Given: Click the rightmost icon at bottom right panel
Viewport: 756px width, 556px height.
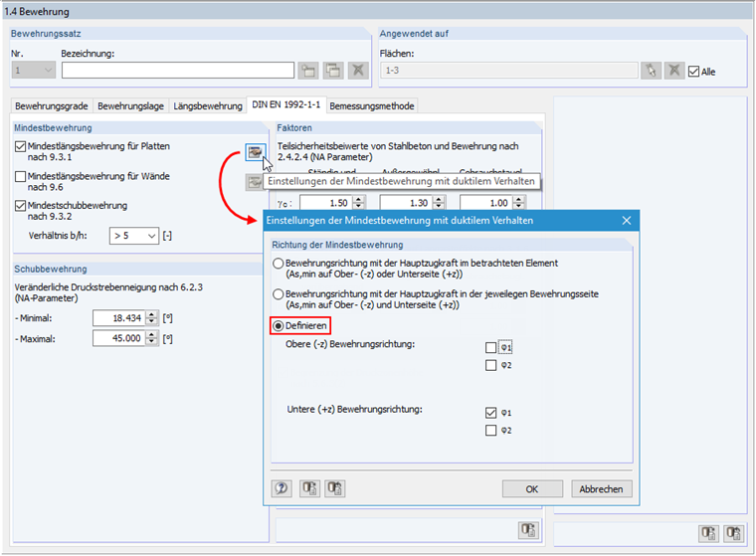Looking at the screenshot, I should 734,533.
